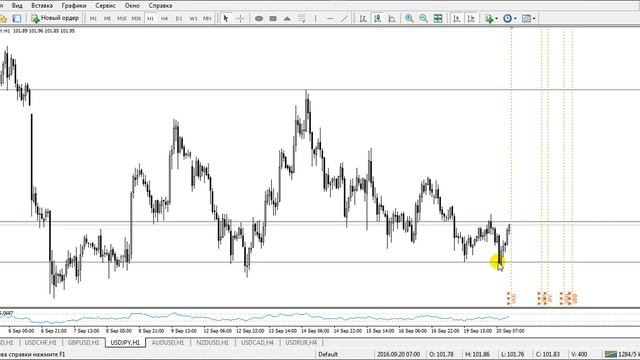This screenshot has width=640, height=360.
Task: Select the ellipse drawing tool
Action: point(259,18)
